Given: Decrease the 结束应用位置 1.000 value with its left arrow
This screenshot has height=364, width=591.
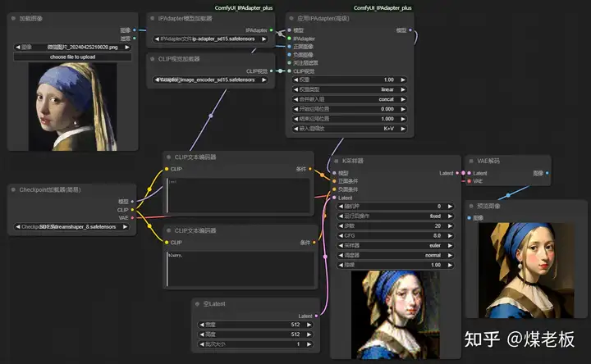Looking at the screenshot, I should point(295,119).
